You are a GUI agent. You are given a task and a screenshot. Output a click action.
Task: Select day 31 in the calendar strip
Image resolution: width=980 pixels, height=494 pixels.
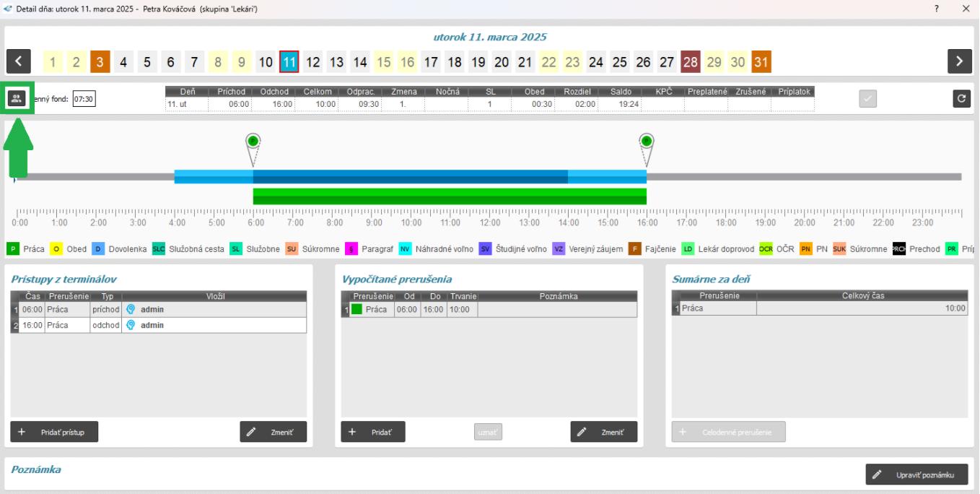click(761, 62)
